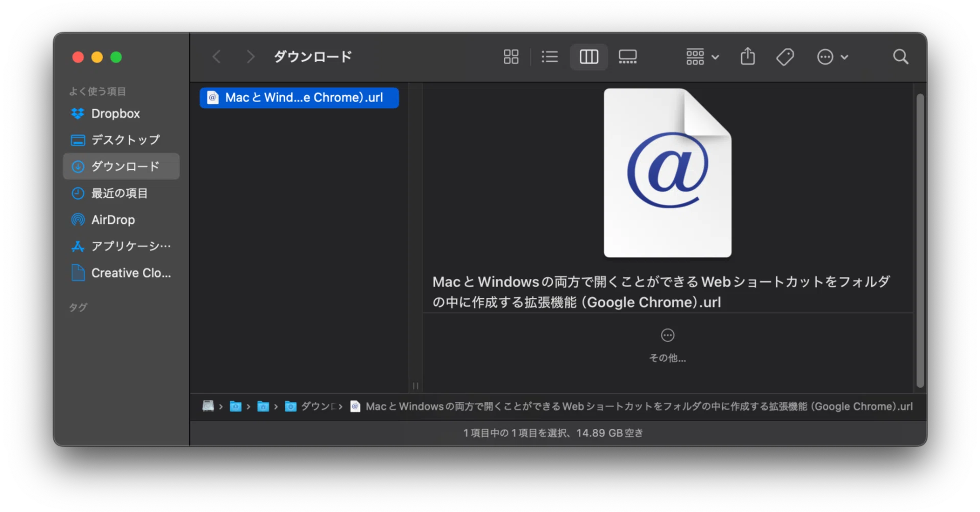
Task: Open the toolbar action menu (ellipsis circle)
Action: coord(832,57)
